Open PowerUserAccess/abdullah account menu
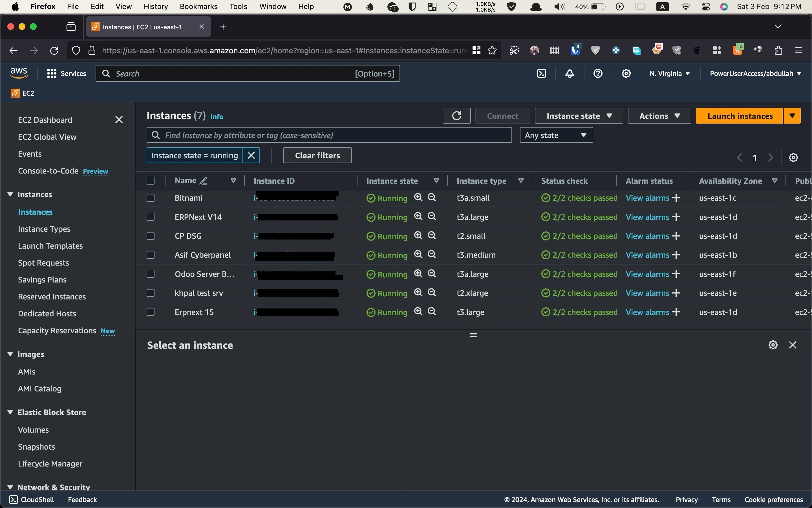Image resolution: width=812 pixels, height=508 pixels. (755, 74)
